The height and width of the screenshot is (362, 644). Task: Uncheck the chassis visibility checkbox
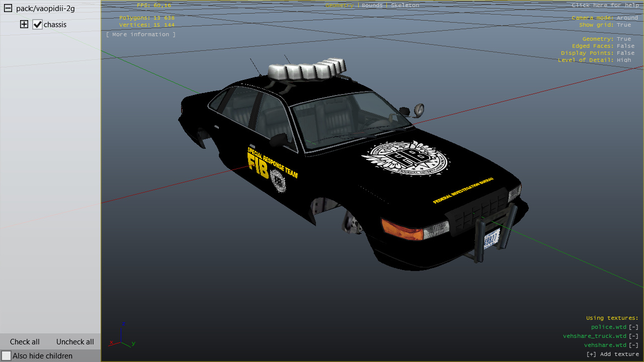(37, 24)
